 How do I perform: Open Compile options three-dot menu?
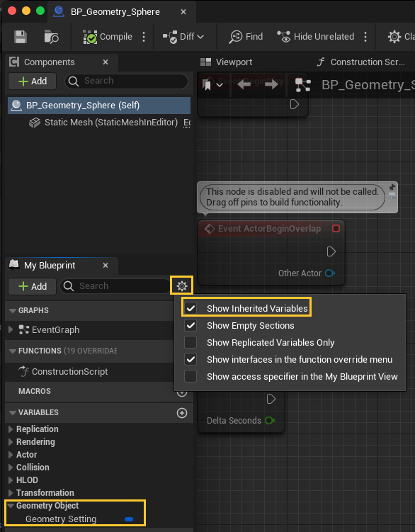pos(144,37)
